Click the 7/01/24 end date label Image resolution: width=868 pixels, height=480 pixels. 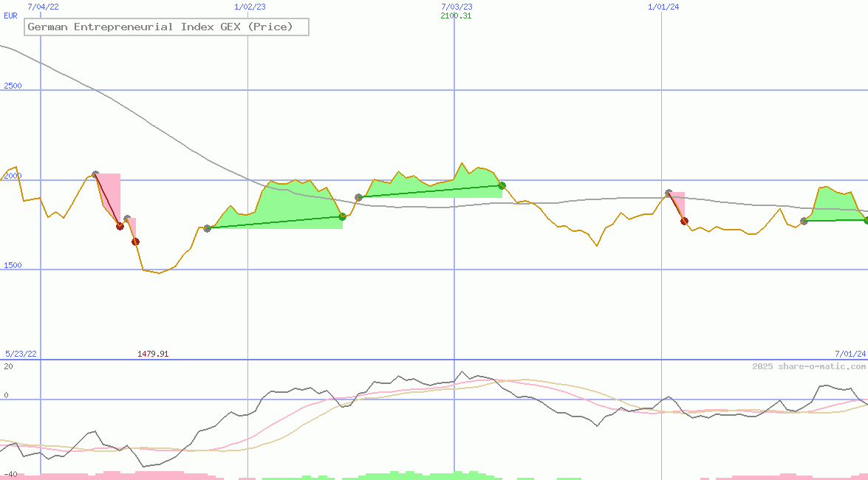pos(850,354)
